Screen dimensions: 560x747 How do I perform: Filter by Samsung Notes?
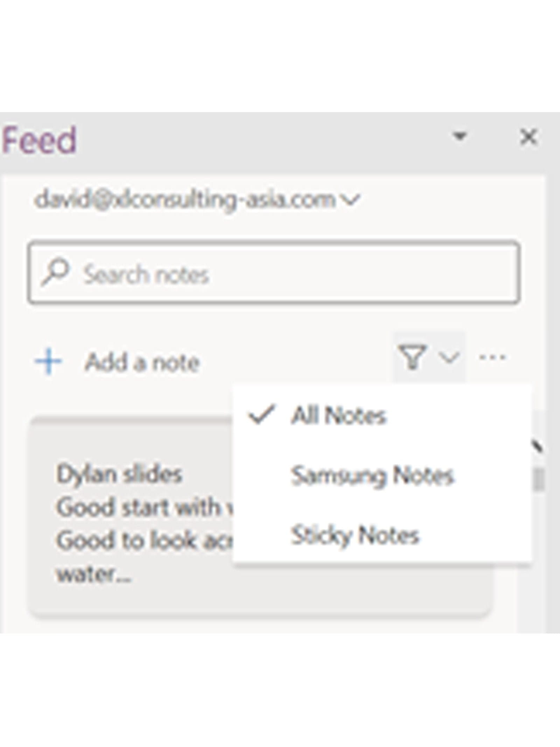(x=372, y=476)
